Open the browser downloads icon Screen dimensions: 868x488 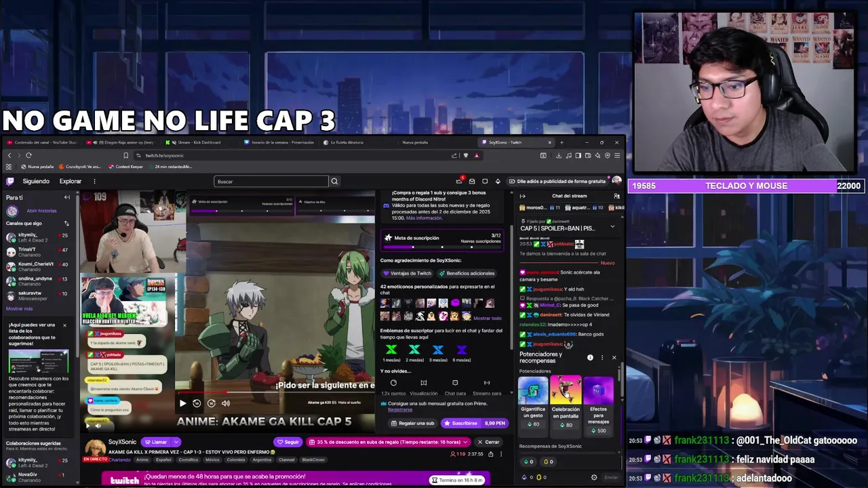tap(559, 155)
